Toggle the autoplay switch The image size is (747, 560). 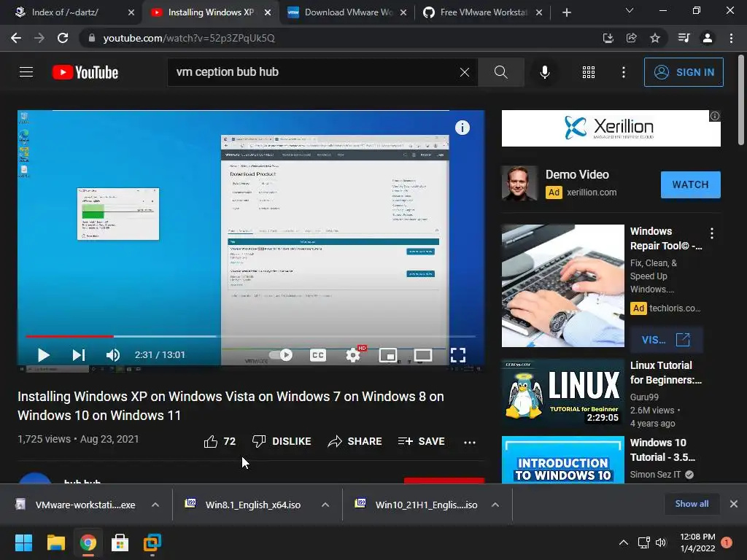tap(281, 355)
